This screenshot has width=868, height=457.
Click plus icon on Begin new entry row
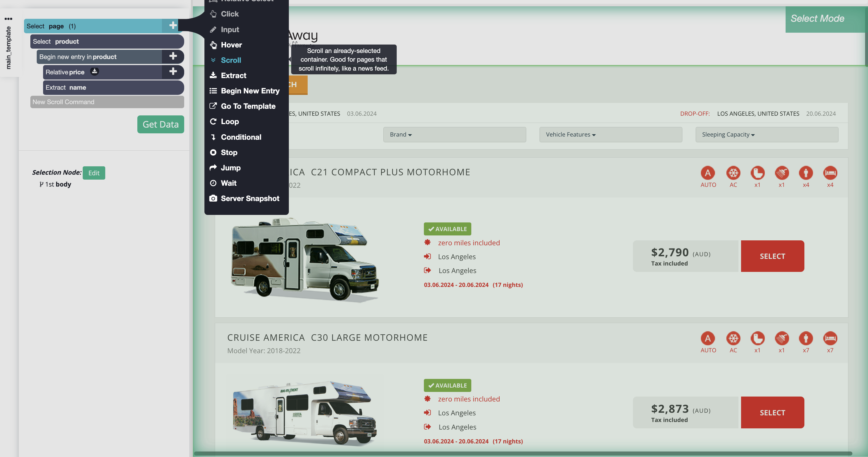(x=173, y=56)
